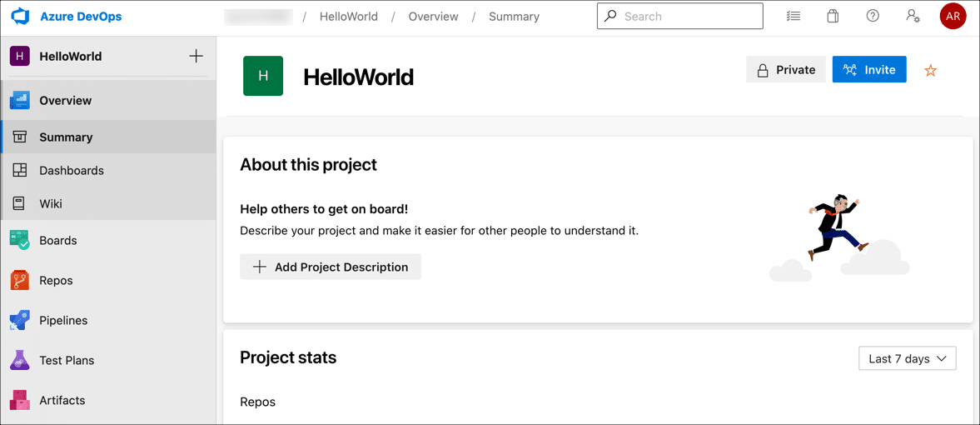This screenshot has width=980, height=425.
Task: Click Add Project Description button
Action: (x=331, y=267)
